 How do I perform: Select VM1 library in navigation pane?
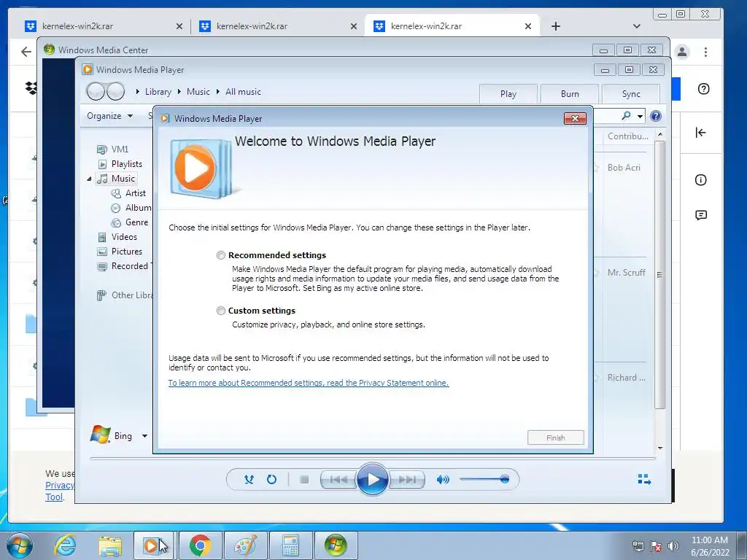click(113, 149)
